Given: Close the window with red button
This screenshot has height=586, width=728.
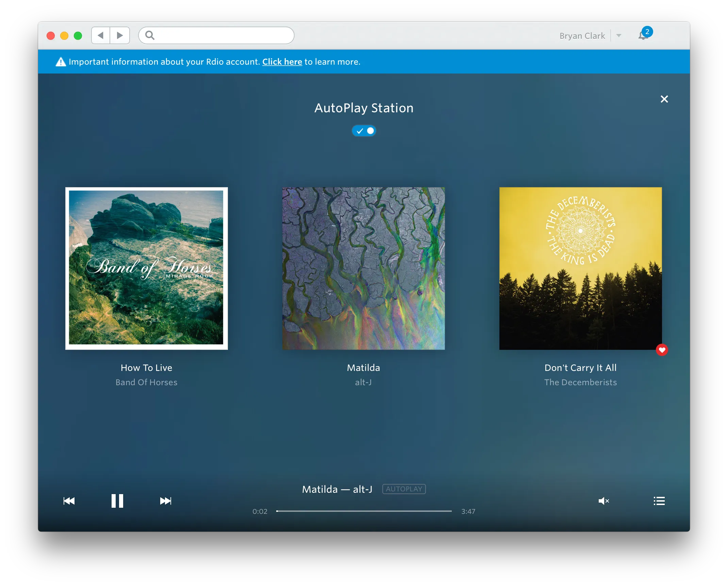Looking at the screenshot, I should pyautogui.click(x=51, y=35).
